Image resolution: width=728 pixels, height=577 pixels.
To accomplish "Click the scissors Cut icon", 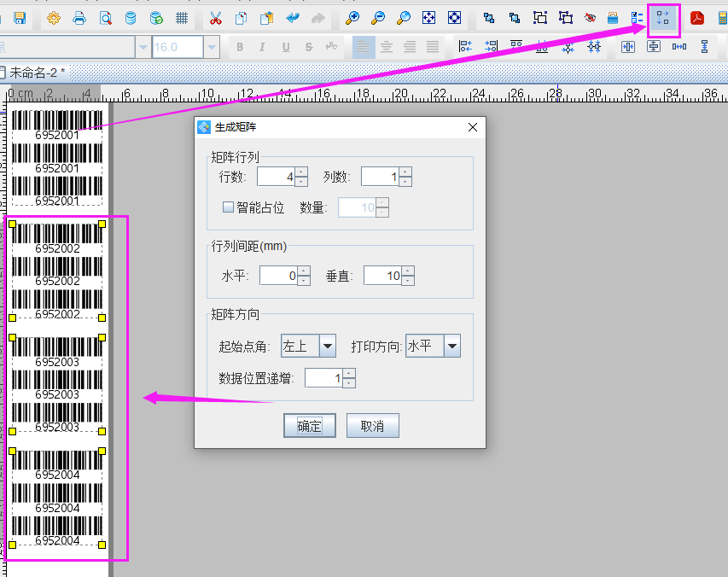I will [215, 18].
